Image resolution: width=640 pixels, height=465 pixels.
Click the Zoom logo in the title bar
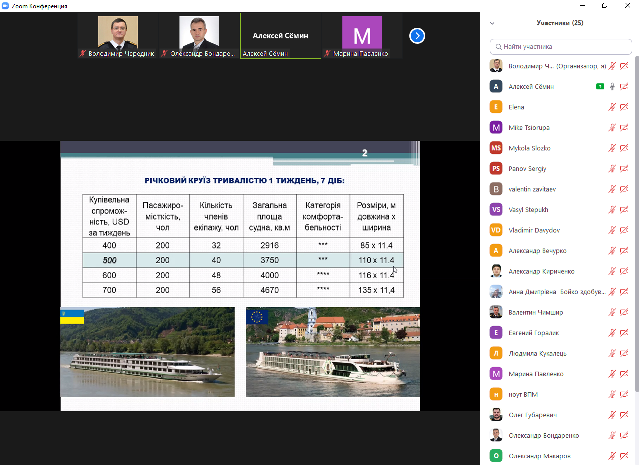6,5
